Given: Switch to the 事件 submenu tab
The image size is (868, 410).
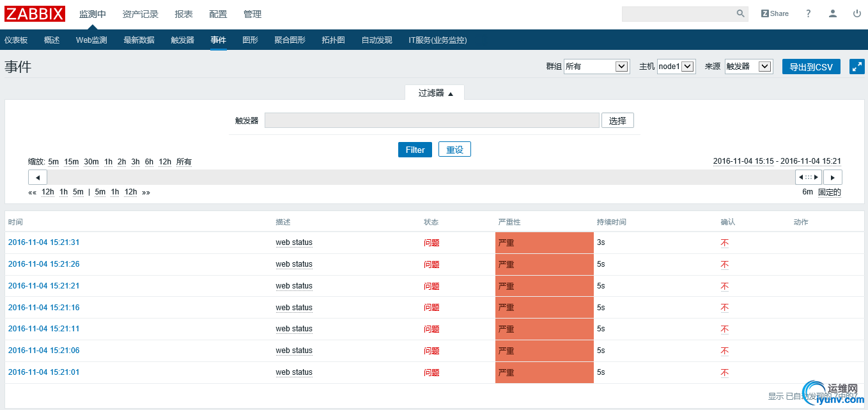Looking at the screenshot, I should pyautogui.click(x=218, y=40).
